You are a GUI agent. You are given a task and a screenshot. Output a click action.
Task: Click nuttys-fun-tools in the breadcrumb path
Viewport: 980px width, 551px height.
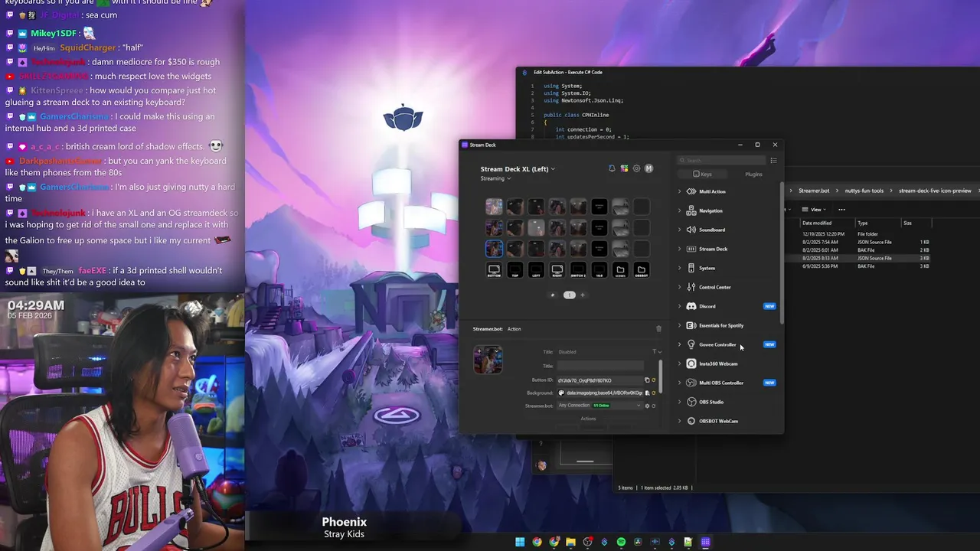coord(864,191)
